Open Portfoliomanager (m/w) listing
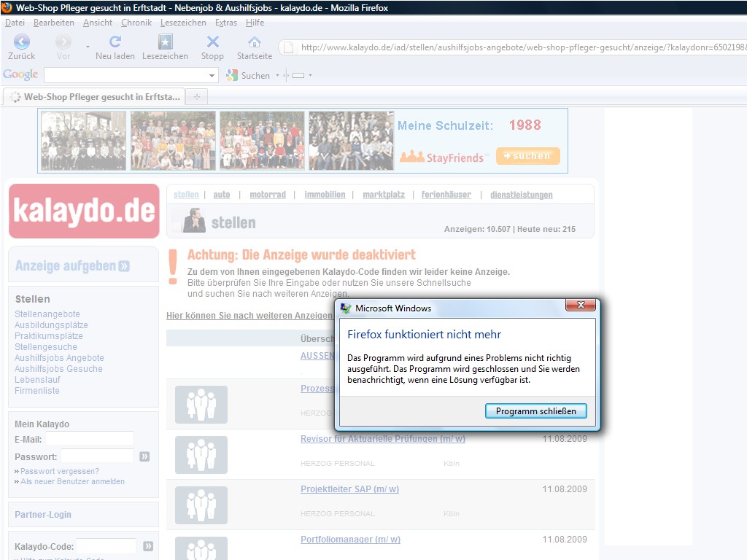Screen dimensions: 747x560 pyautogui.click(x=350, y=540)
